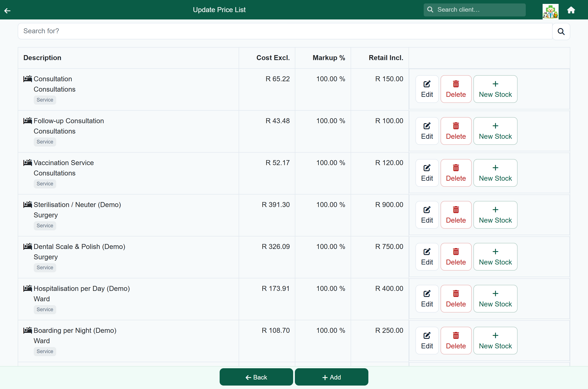588x389 pixels.
Task: Edit the Sterilisation / Neuter (Demo) item
Action: point(427,215)
